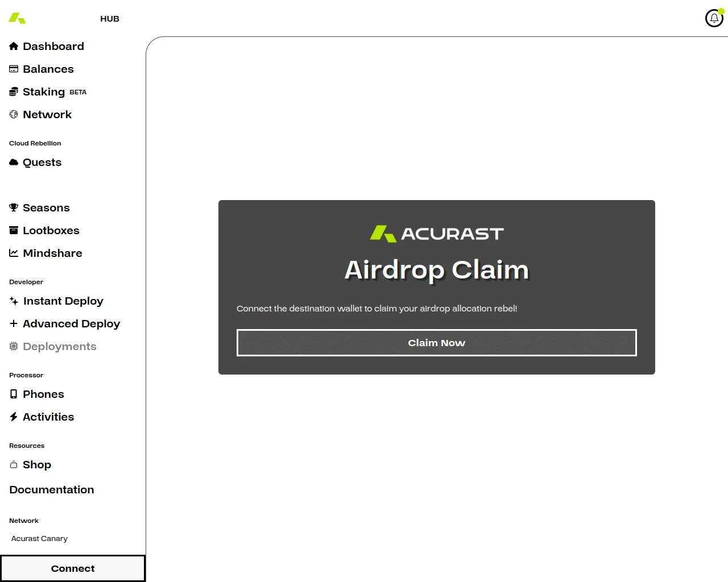Click the HUB label in the header

pos(110,19)
